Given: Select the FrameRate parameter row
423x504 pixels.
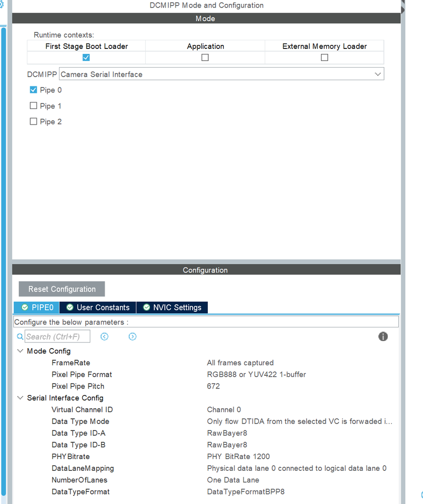Looking at the screenshot, I should (71, 363).
